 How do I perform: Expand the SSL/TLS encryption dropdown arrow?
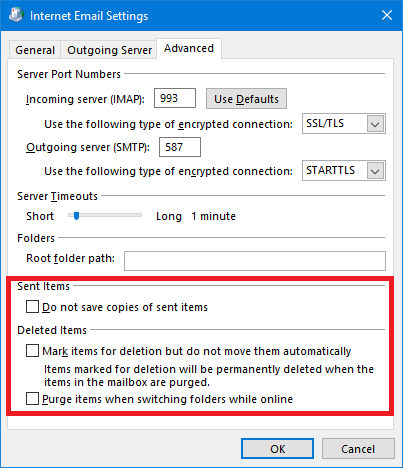(x=375, y=124)
